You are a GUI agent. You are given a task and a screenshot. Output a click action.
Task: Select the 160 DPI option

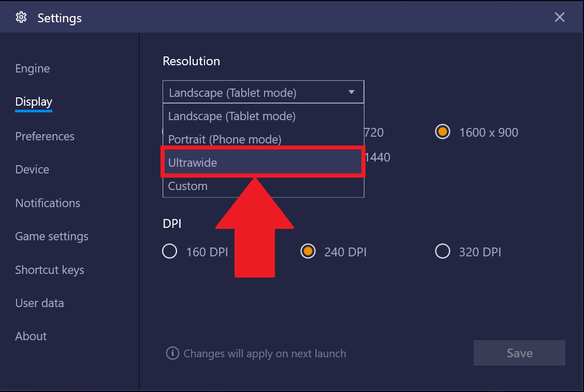(170, 252)
